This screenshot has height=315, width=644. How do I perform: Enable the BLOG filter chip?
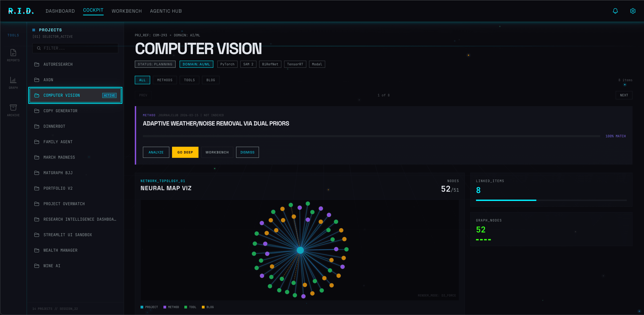point(210,80)
